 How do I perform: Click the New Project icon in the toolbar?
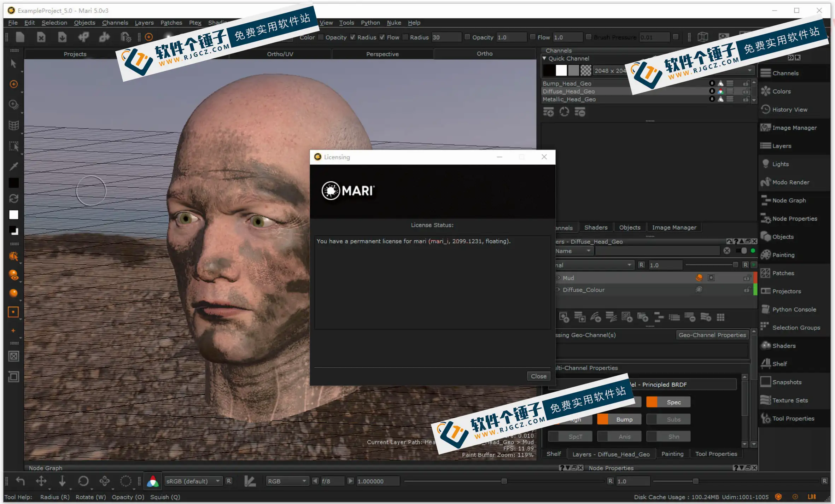pyautogui.click(x=20, y=37)
